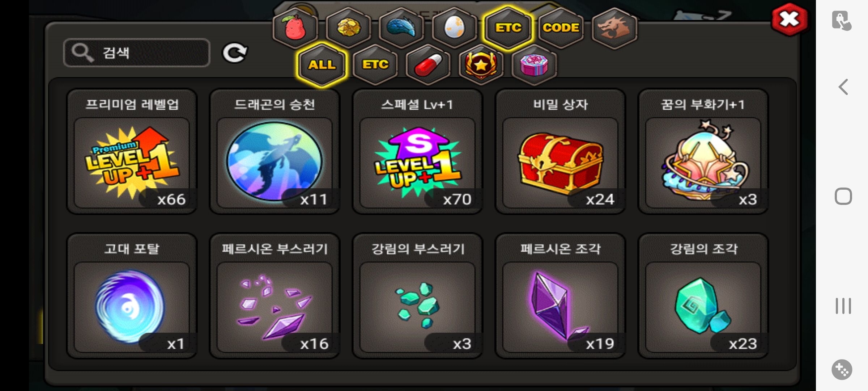Open the 비밀 상자 treasure chest item
This screenshot has height=391, width=868.
tap(561, 152)
